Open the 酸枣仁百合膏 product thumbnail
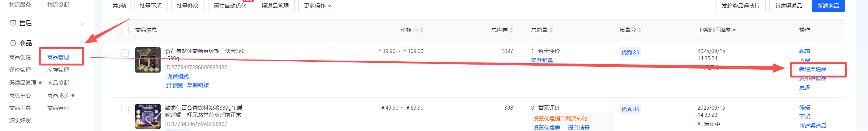Image resolution: width=868 pixels, height=131 pixels. 148,116
